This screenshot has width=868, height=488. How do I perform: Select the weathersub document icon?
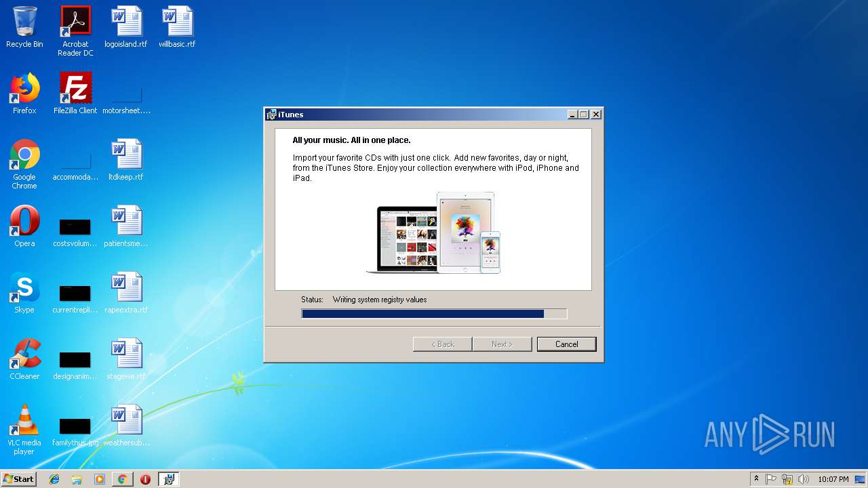(x=126, y=426)
